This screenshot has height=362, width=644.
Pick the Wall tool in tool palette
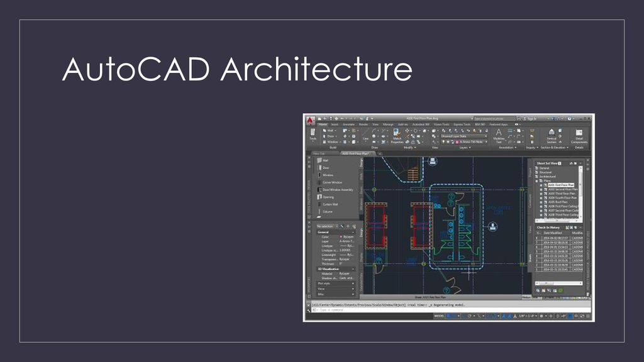click(x=324, y=160)
